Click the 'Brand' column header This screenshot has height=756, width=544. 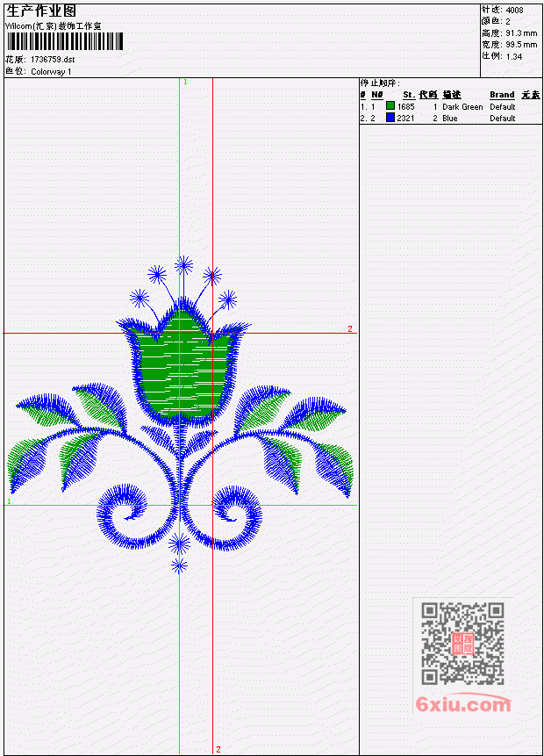502,95
